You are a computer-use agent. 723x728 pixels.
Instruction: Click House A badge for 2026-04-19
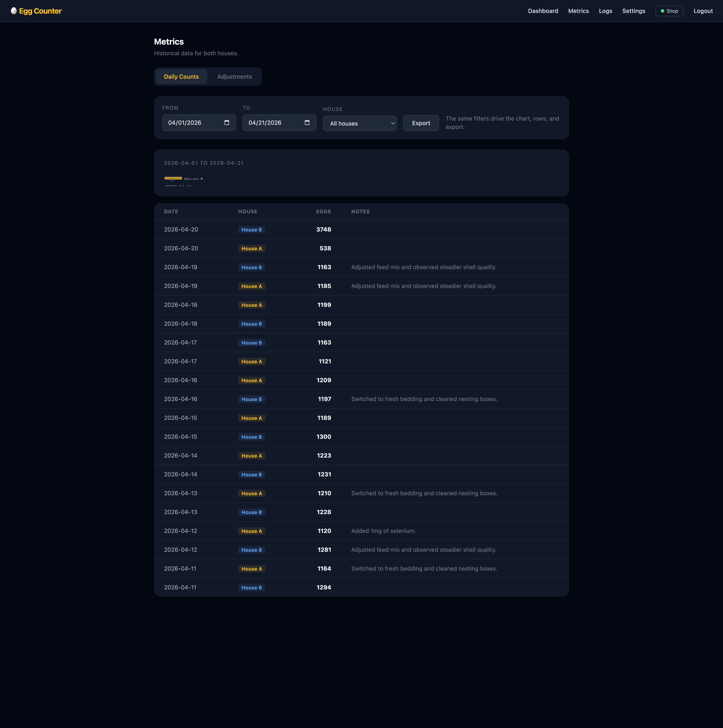click(x=251, y=286)
